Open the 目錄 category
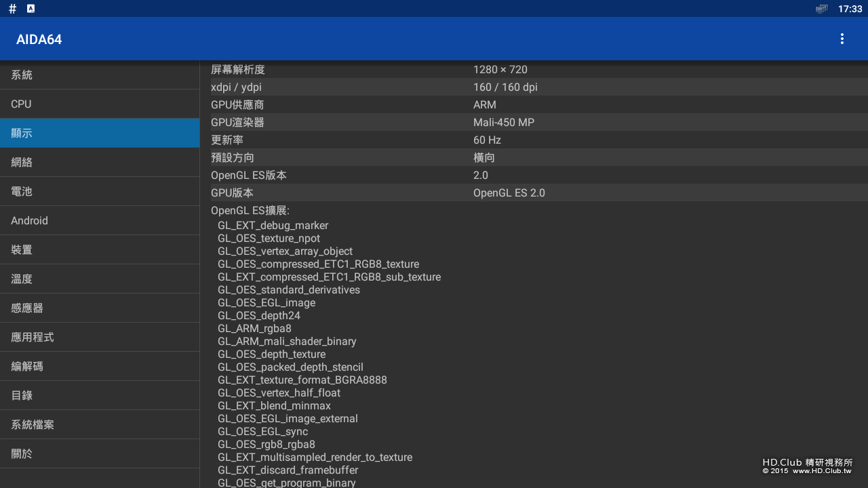Viewport: 868px width, 488px height. pyautogui.click(x=100, y=395)
